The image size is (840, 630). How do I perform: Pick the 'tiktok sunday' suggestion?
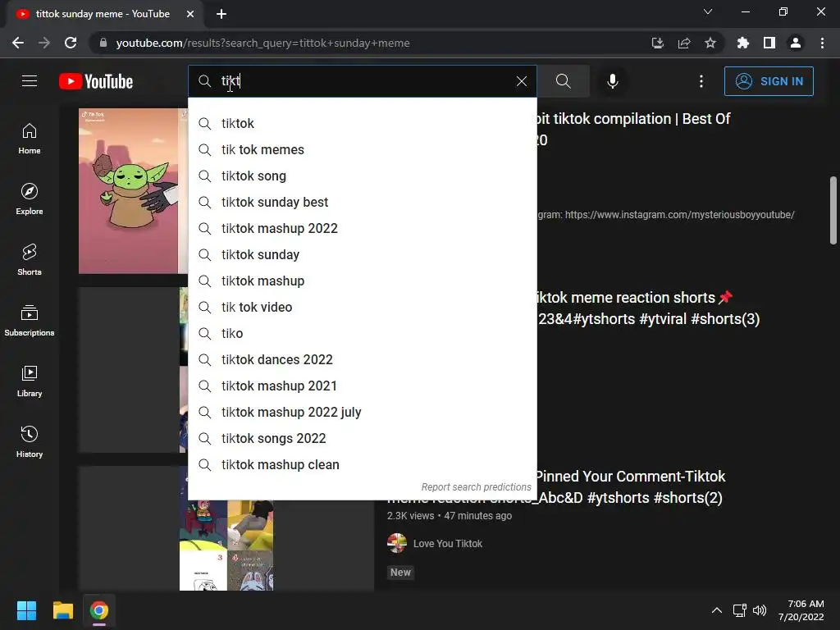(x=362, y=254)
